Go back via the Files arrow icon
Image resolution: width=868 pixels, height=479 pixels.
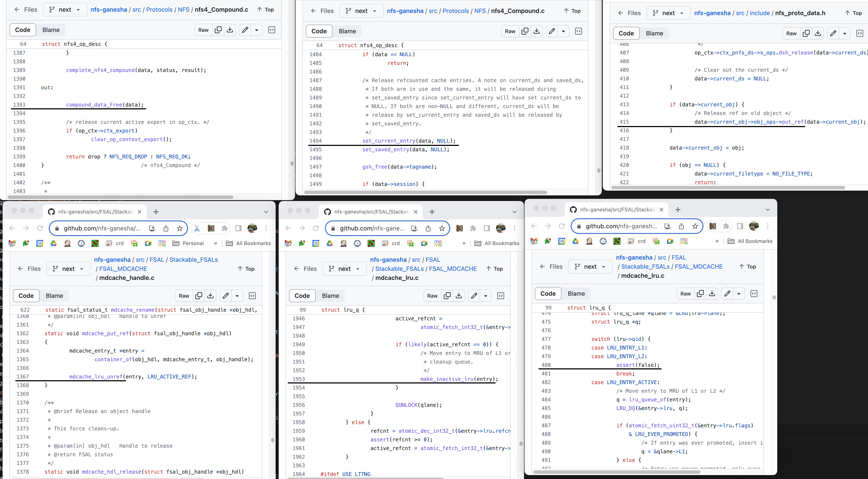coord(17,10)
